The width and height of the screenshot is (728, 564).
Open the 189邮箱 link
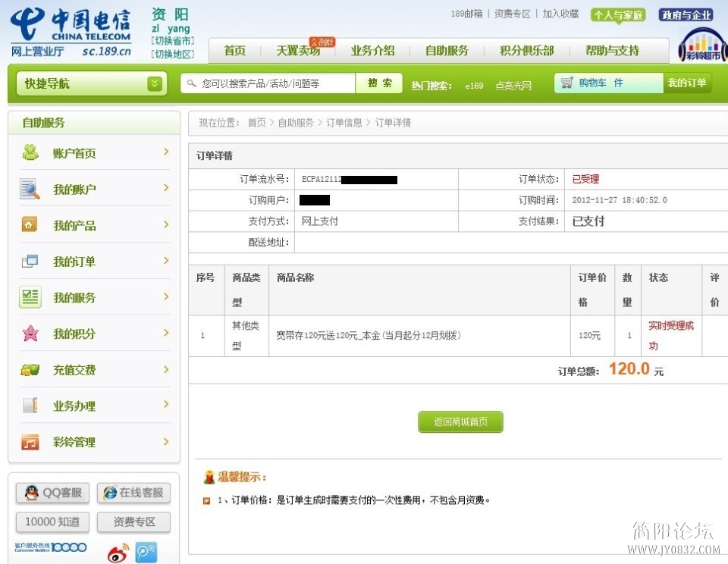tap(466, 14)
